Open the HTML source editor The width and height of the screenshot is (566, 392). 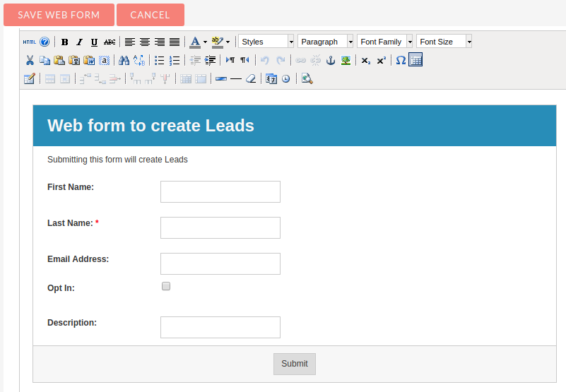29,42
